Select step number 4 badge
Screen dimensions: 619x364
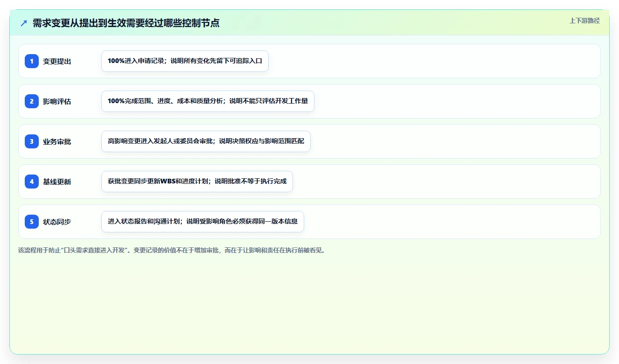[x=32, y=182]
